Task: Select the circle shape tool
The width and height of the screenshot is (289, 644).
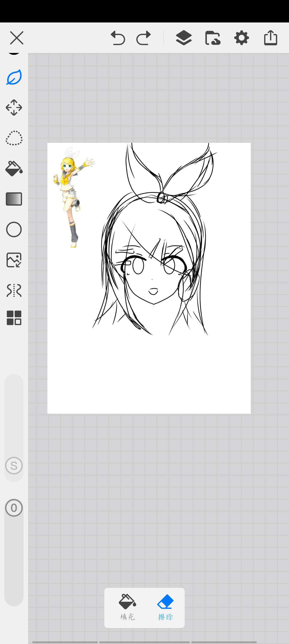Action: click(x=14, y=229)
